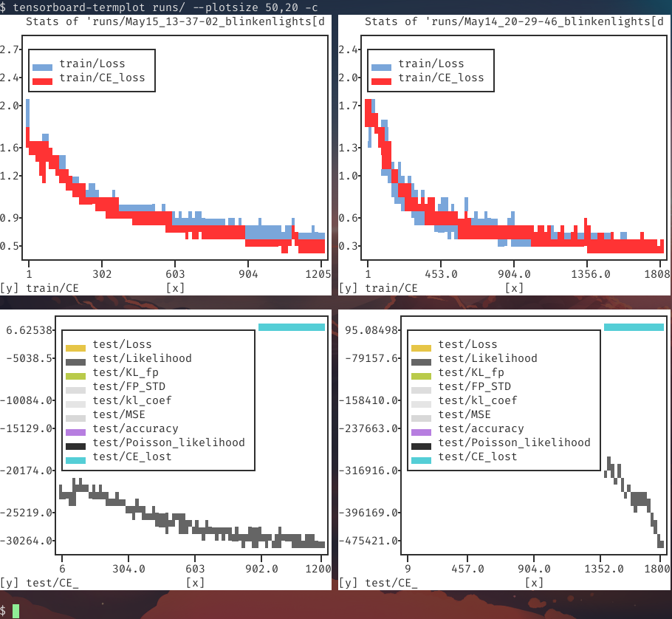Select the red train/CE_loss legend marker
The image size is (672, 619).
pyautogui.click(x=44, y=80)
